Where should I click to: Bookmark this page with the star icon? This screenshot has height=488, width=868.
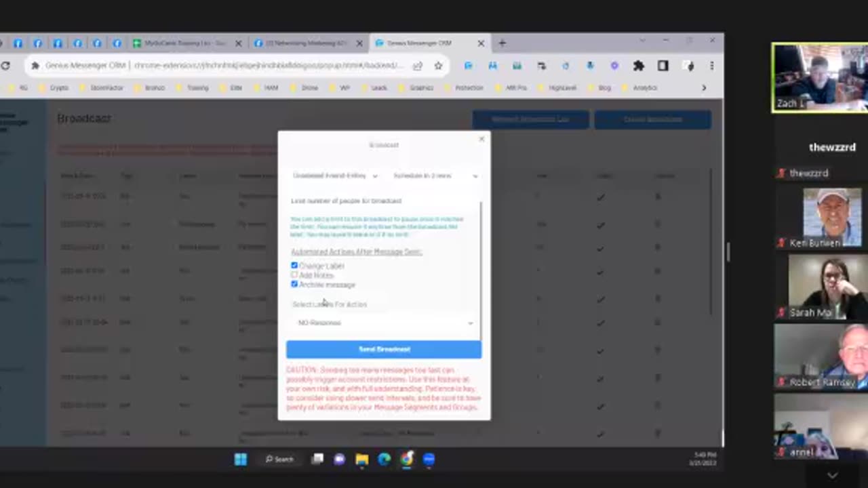pyautogui.click(x=439, y=66)
